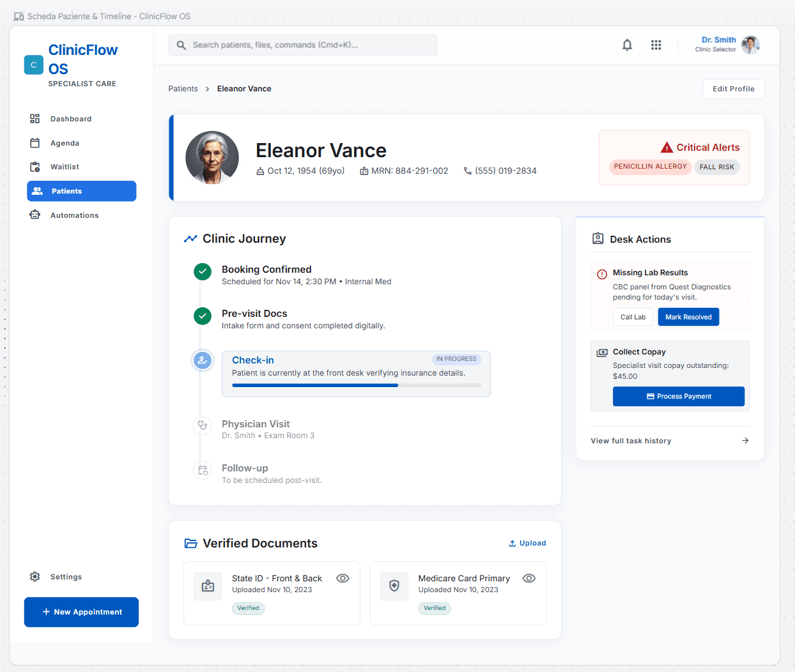Viewport: 795px width, 672px height.
Task: Click the Booking Confirmed checkmark
Action: click(203, 271)
